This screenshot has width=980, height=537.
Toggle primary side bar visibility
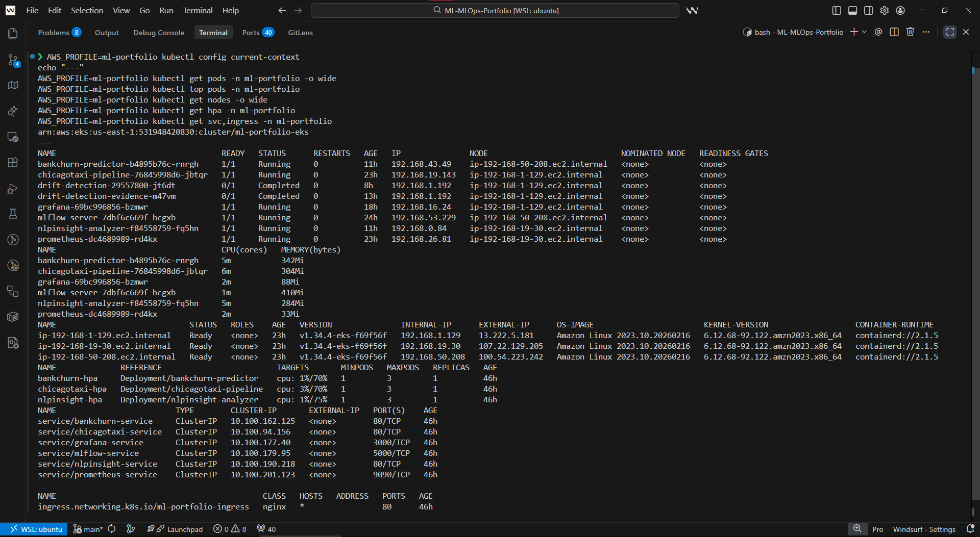point(837,10)
